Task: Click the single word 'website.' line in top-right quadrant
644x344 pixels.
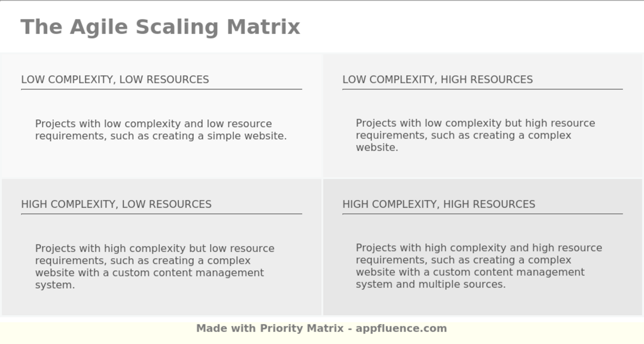Action: pyautogui.click(x=377, y=148)
